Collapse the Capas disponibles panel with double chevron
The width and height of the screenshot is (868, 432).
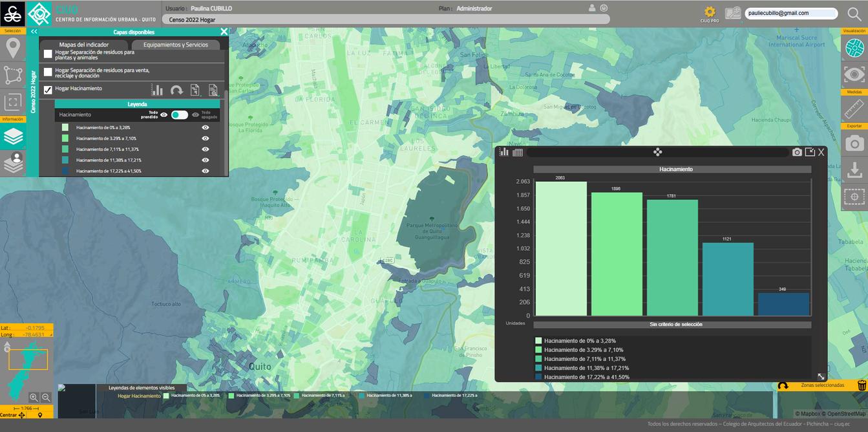click(x=34, y=31)
